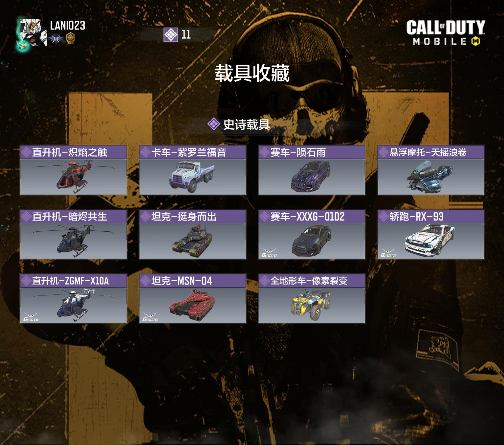Open the 坦克-挺身而出 tank card

[193, 234]
